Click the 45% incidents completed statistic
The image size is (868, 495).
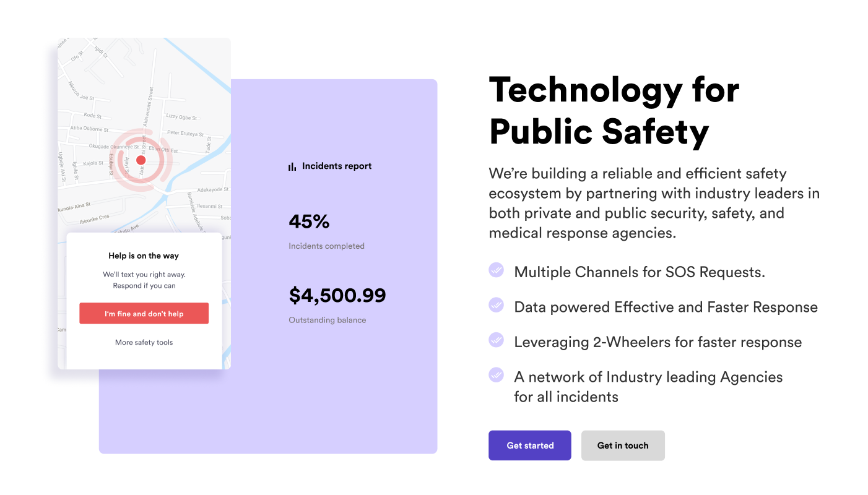[309, 222]
